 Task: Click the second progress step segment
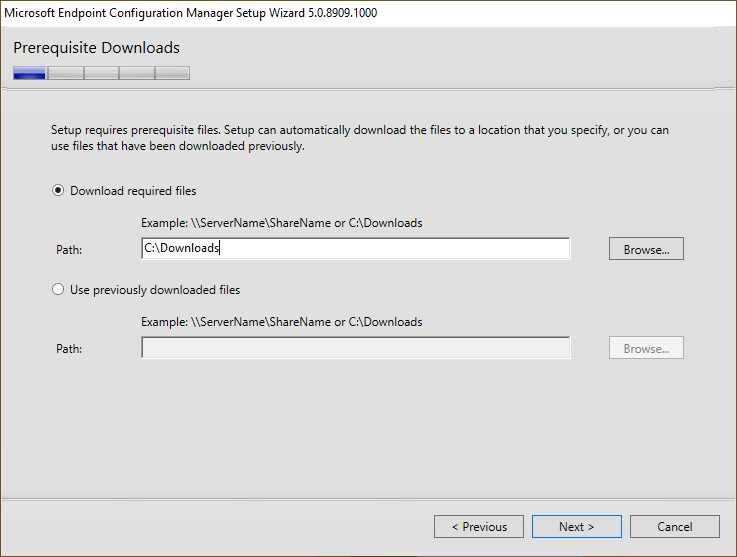(x=66, y=73)
